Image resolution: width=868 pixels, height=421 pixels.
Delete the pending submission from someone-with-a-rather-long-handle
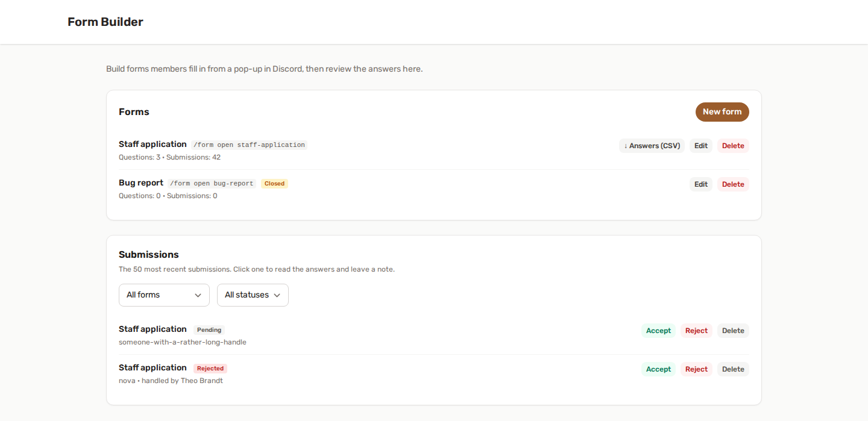[x=733, y=331]
